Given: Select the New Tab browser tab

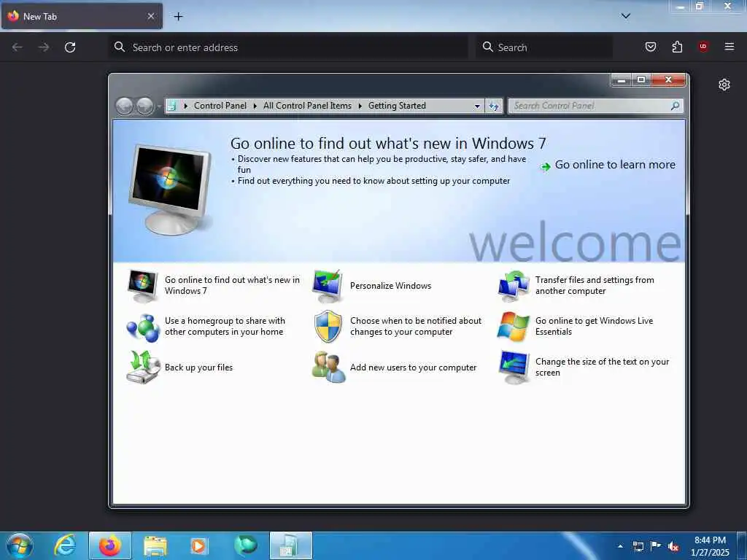Looking at the screenshot, I should point(82,16).
